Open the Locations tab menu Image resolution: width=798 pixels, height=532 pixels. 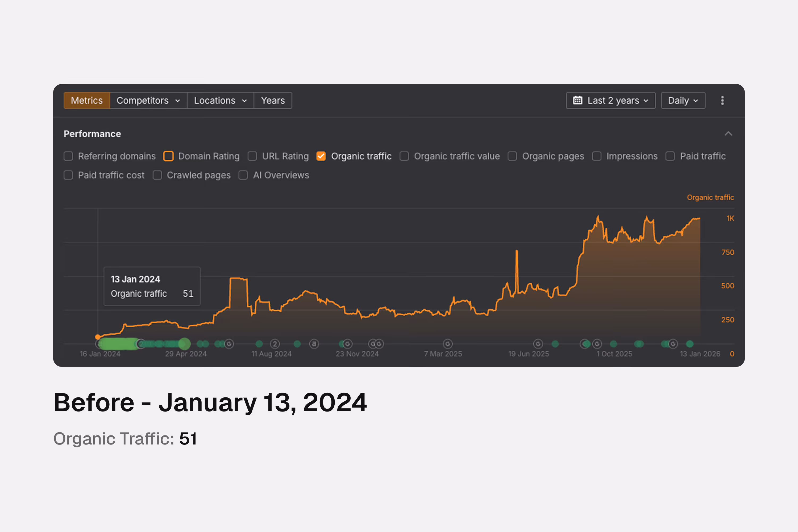point(220,101)
